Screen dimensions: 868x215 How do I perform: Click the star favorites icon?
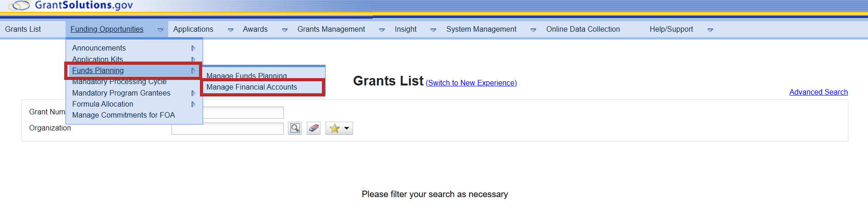335,128
